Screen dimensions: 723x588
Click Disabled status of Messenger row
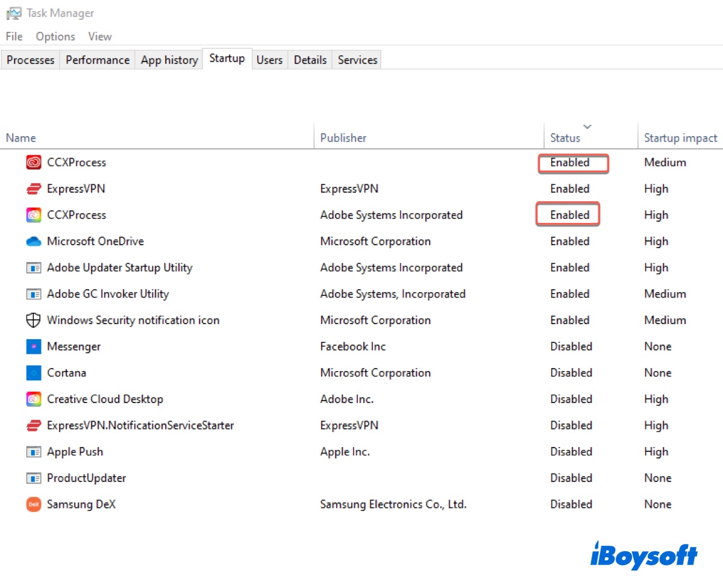pyautogui.click(x=571, y=346)
